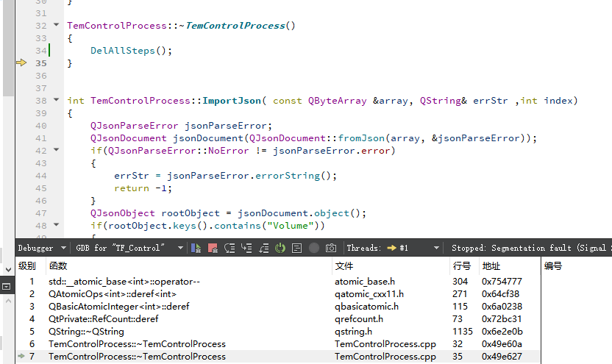Click line number 35 in the gutter
The image size is (612, 364).
point(41,63)
